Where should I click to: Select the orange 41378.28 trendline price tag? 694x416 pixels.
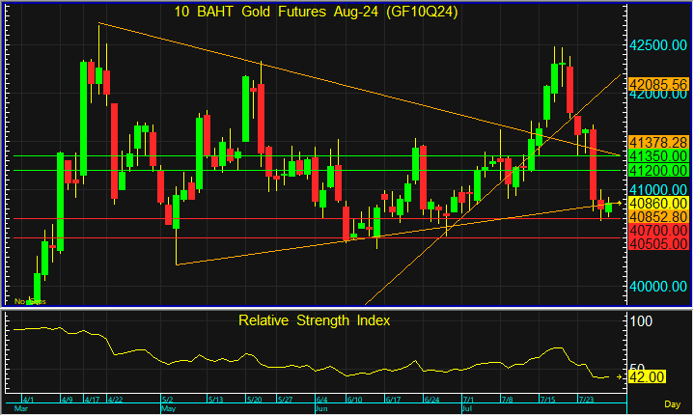coord(657,143)
